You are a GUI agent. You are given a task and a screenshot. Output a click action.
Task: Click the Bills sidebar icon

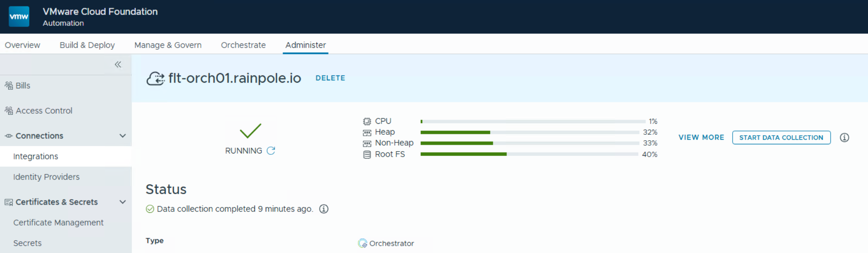pyautogui.click(x=9, y=85)
